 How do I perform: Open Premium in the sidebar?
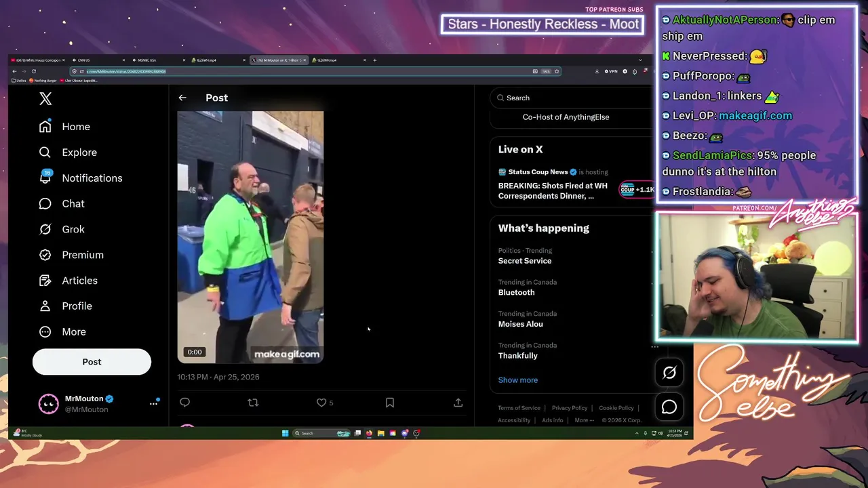click(x=71, y=255)
